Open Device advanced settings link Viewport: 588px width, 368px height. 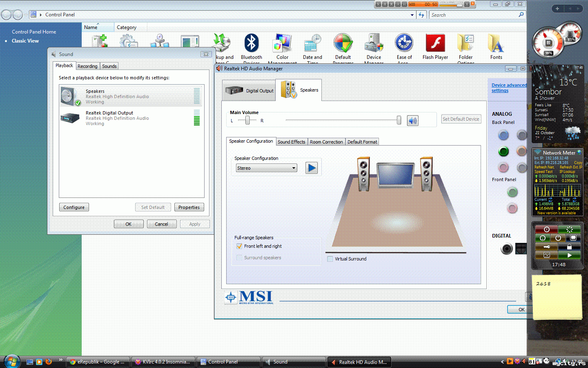[x=508, y=88]
